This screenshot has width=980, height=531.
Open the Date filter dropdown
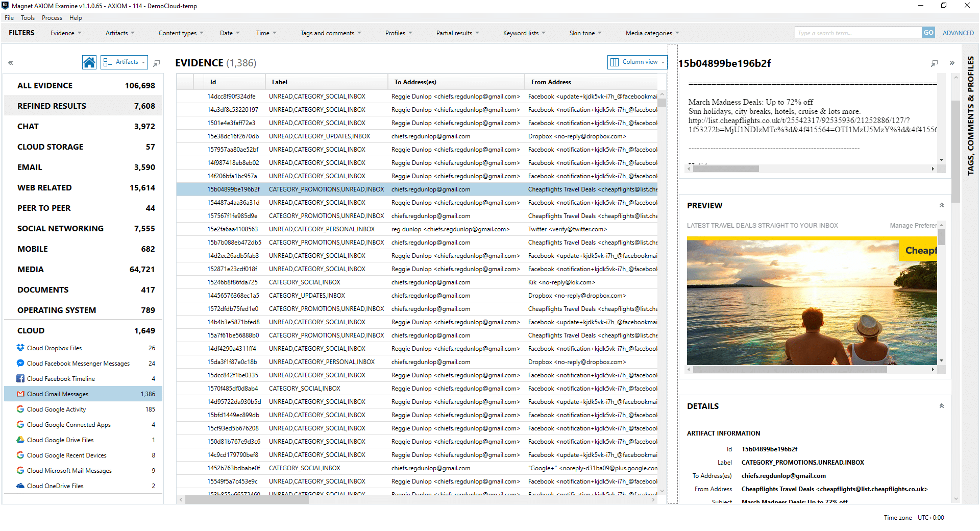pyautogui.click(x=229, y=33)
